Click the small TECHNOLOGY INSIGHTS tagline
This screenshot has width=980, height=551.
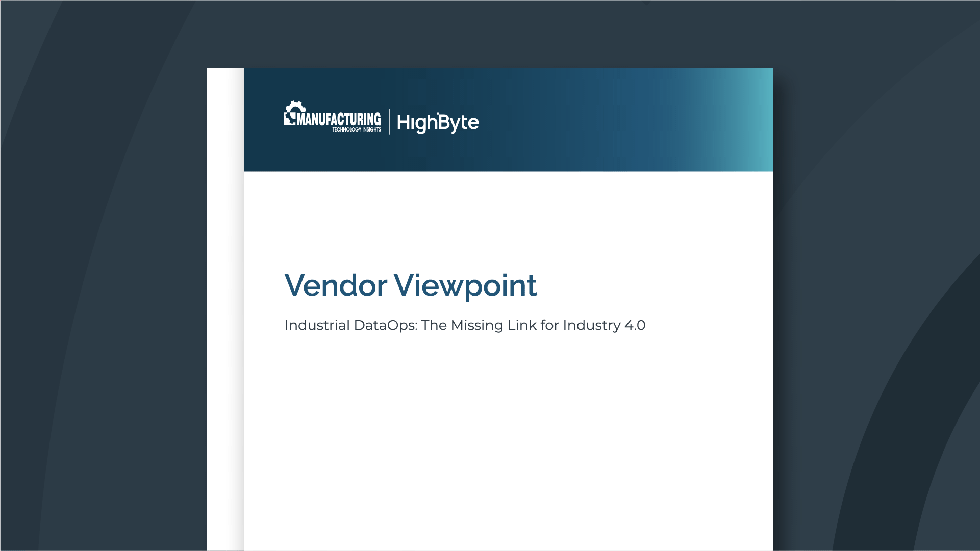coord(356,130)
